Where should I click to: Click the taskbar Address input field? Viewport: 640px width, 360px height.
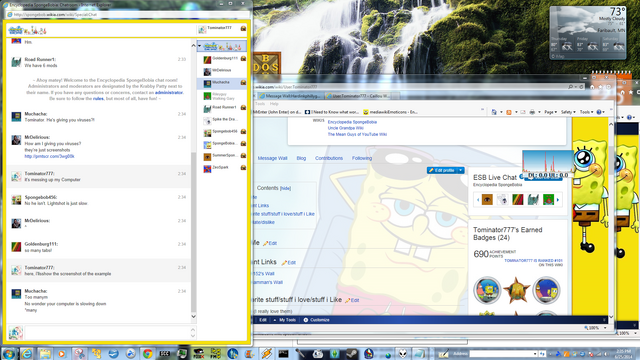[501, 353]
